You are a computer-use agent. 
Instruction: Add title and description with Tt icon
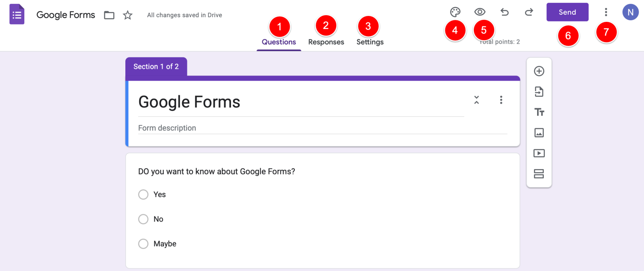(x=539, y=112)
